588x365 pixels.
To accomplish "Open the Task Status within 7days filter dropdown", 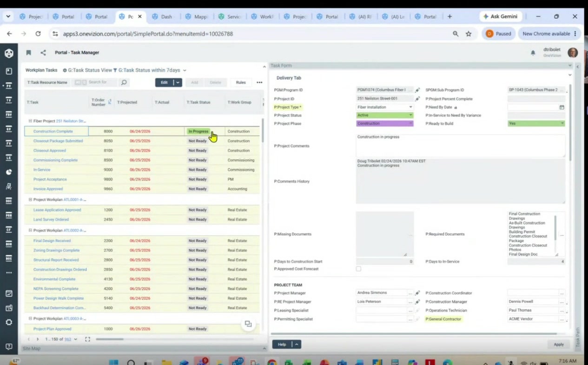I will click(x=185, y=70).
